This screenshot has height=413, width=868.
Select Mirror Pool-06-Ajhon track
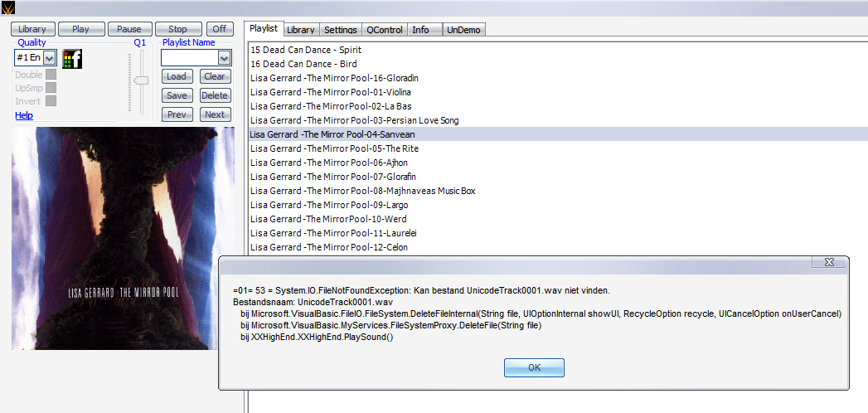(x=558, y=163)
